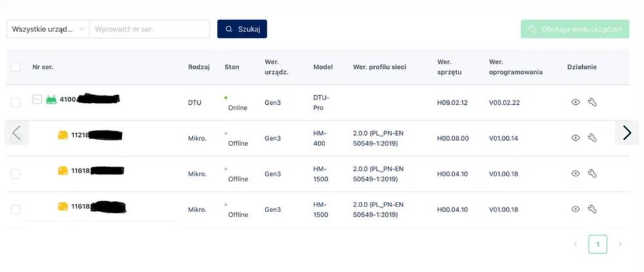Click wrench icon of first HM-1500 row
The height and width of the screenshot is (272, 644).
tap(592, 174)
